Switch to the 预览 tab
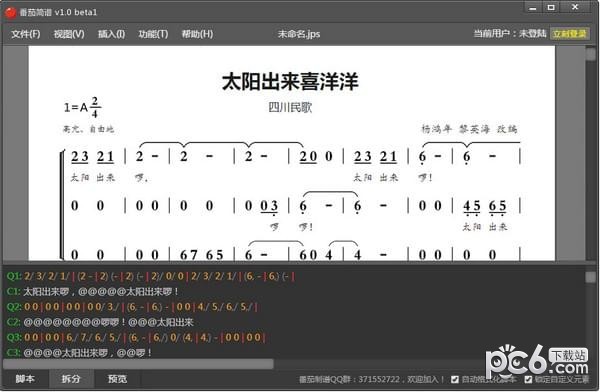 [x=117, y=379]
